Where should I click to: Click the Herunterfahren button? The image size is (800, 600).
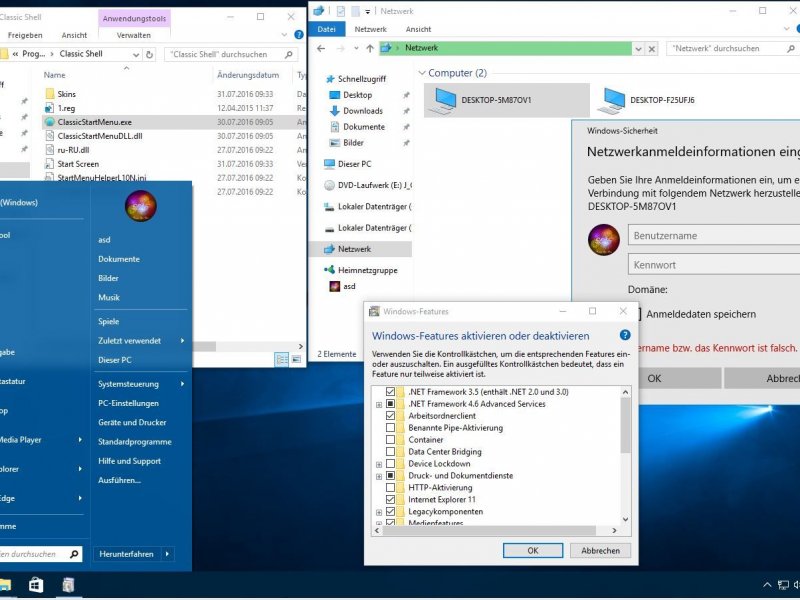[x=127, y=554]
